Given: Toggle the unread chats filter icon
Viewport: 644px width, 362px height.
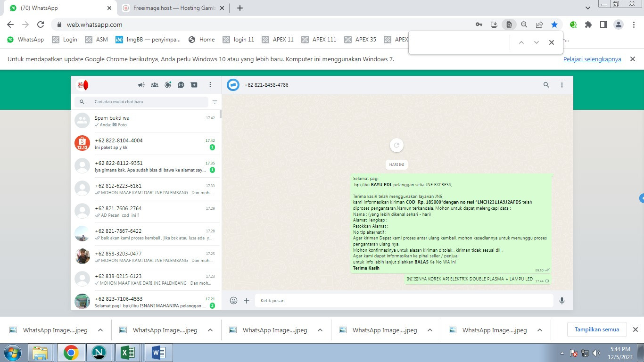Looking at the screenshot, I should (x=215, y=102).
